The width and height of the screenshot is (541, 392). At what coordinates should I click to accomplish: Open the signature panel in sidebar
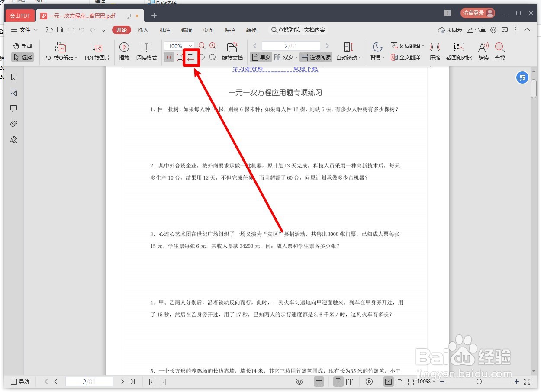[14, 139]
